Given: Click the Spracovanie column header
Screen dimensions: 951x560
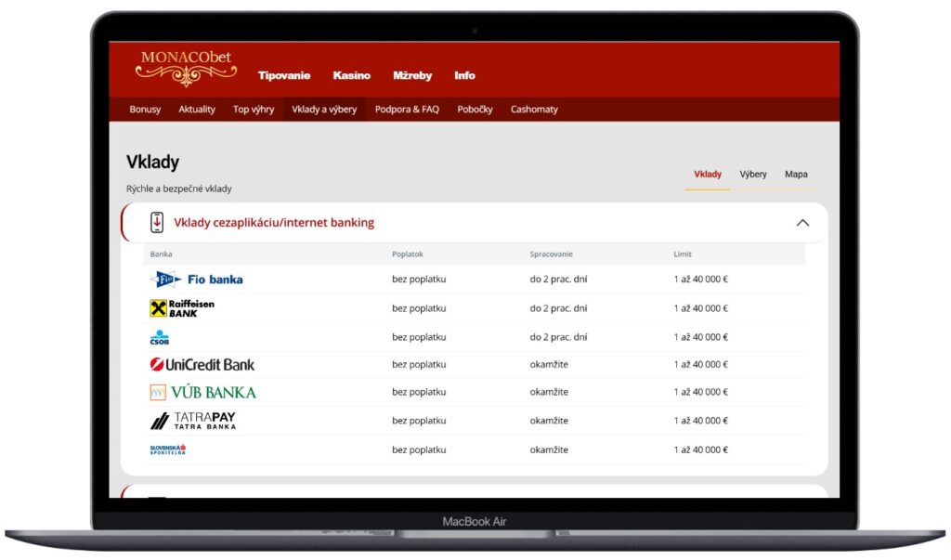Looking at the screenshot, I should tap(552, 254).
